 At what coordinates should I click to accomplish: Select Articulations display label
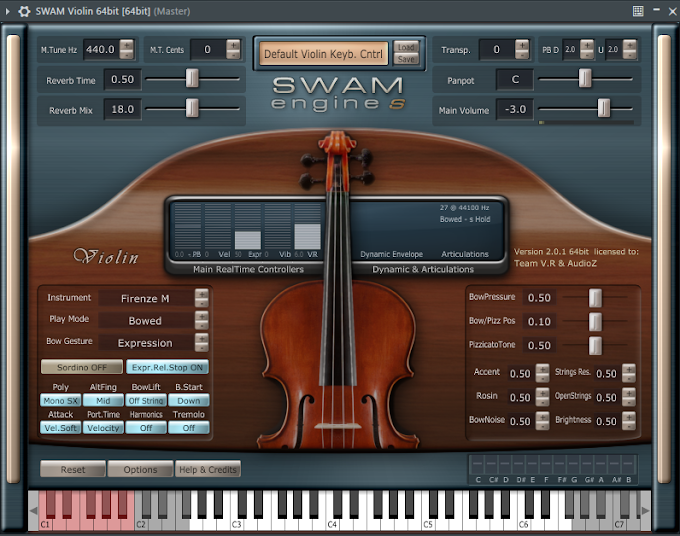pos(465,254)
